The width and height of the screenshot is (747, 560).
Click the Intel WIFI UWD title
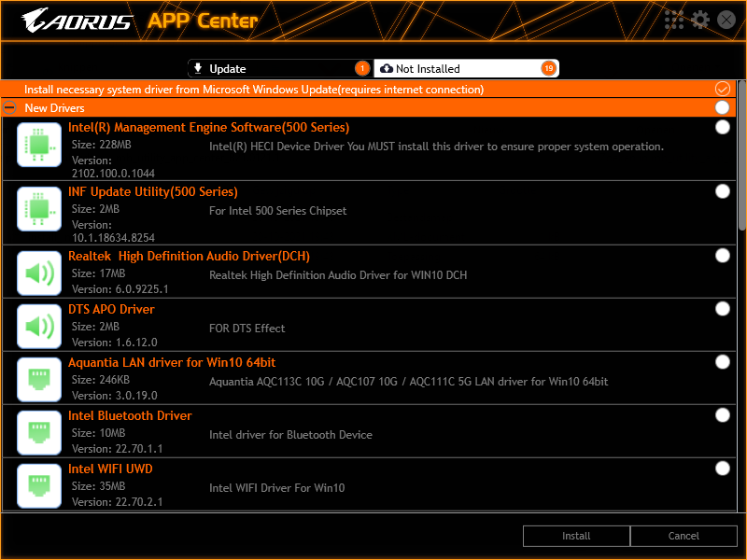[x=110, y=469]
